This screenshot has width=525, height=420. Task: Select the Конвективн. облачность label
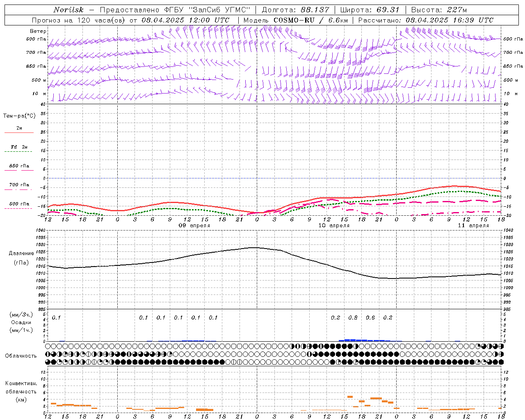pyautogui.click(x=21, y=391)
